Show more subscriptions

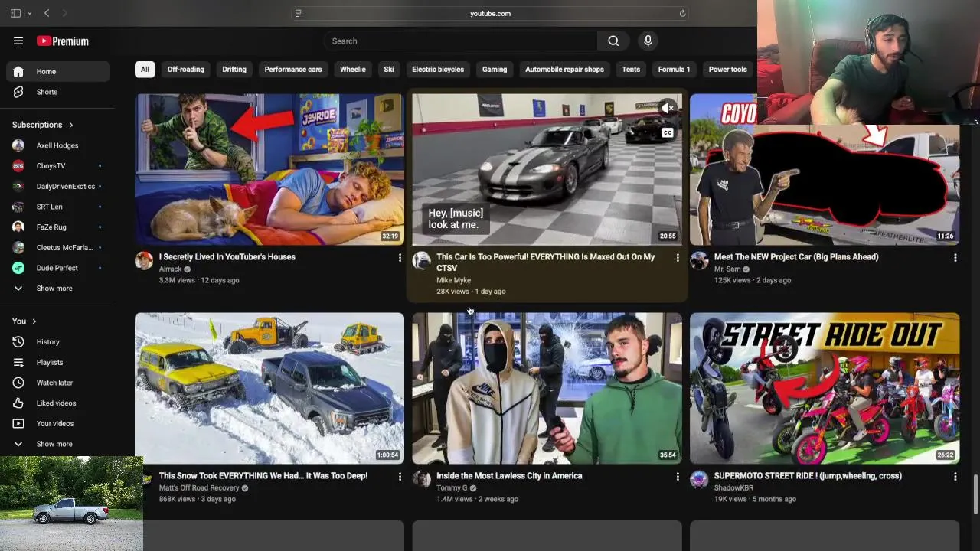58,289
